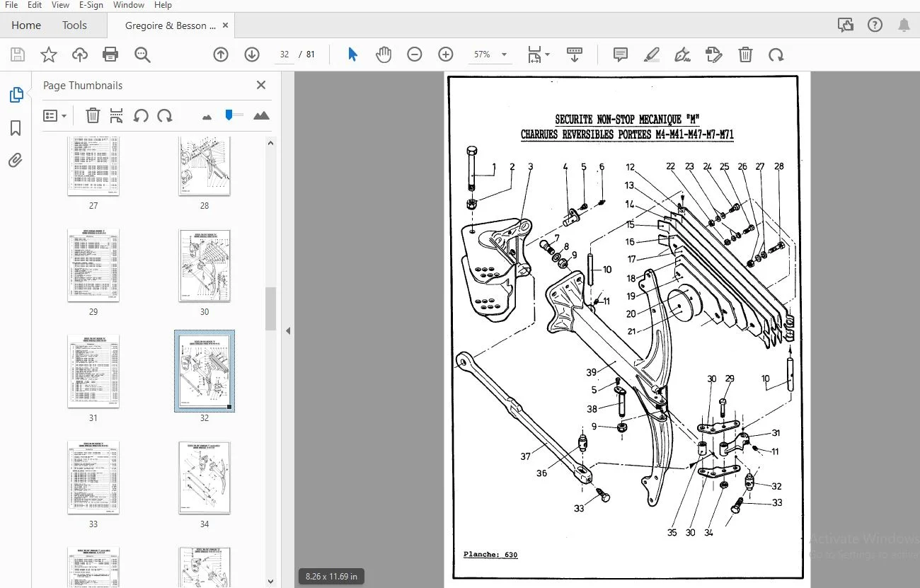Open the Sign document pen tool
The height and width of the screenshot is (588, 920).
coord(683,54)
